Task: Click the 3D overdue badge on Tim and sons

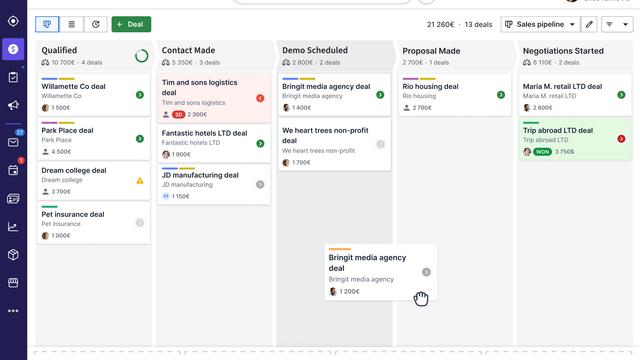Action: [x=178, y=115]
